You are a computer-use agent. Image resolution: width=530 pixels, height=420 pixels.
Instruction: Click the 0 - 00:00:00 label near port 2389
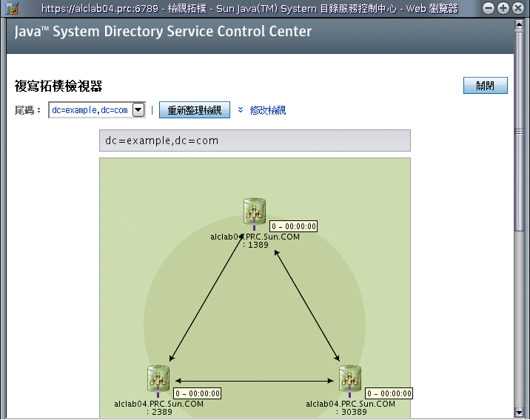pos(198,393)
